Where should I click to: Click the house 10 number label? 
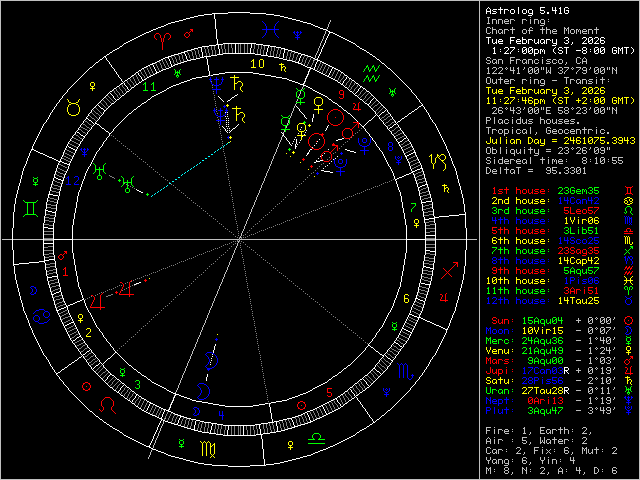click(257, 64)
